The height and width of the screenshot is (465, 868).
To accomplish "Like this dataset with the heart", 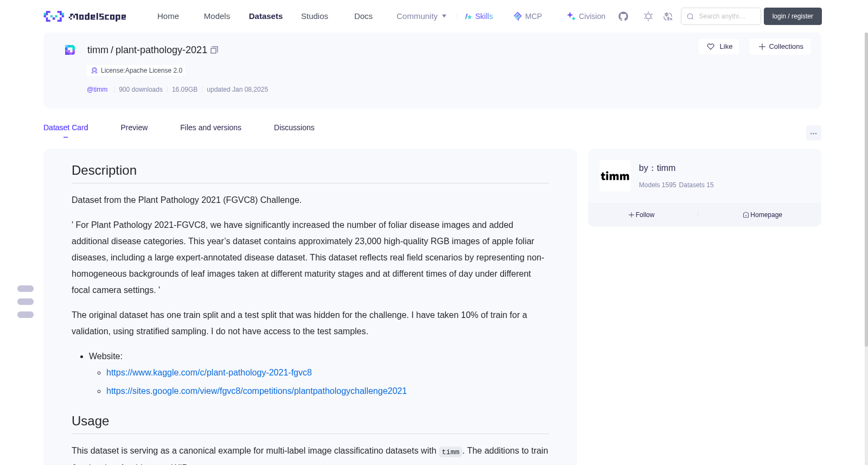I will point(719,47).
